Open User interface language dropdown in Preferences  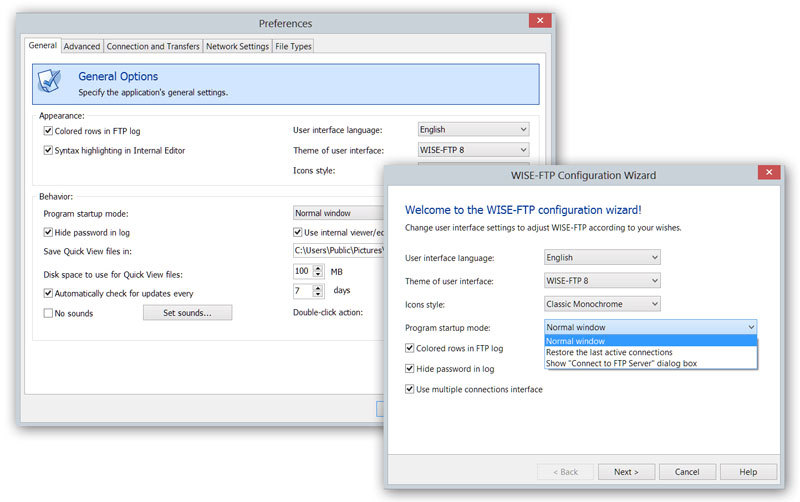pyautogui.click(x=473, y=130)
